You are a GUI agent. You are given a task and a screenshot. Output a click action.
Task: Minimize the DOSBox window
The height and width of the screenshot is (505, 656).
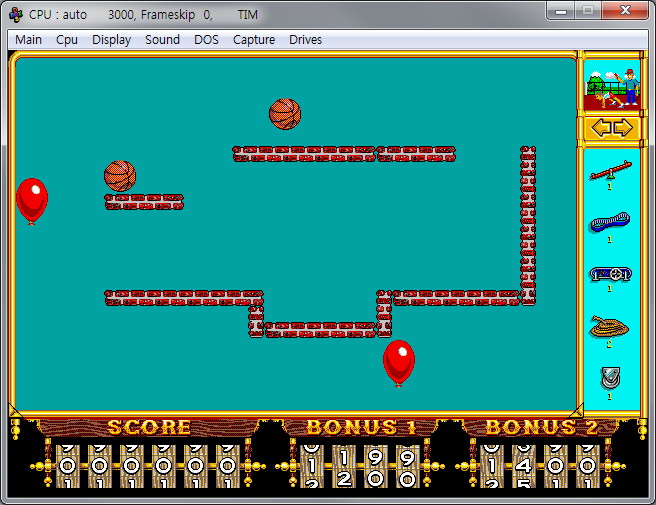[561, 10]
